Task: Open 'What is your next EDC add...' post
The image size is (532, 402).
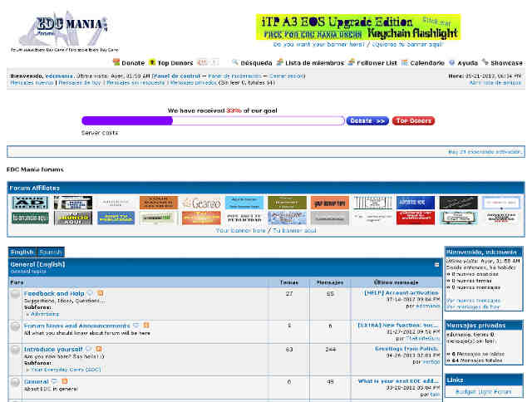Action: 398,381
